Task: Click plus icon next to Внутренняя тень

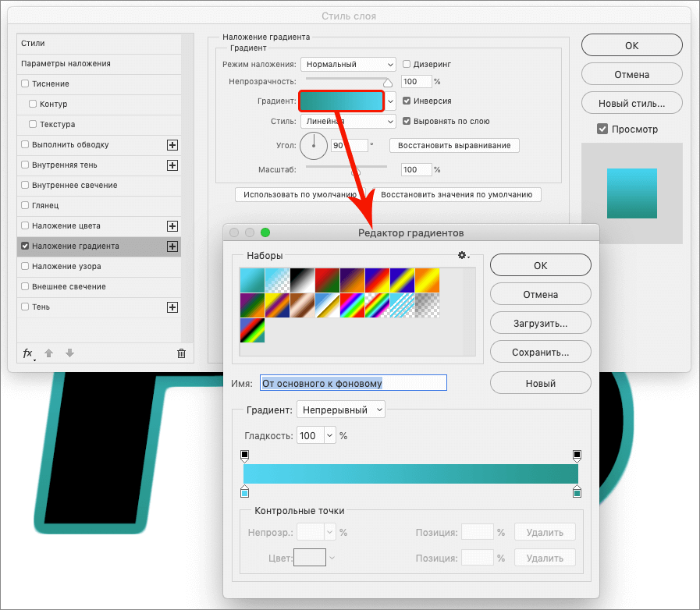Action: (172, 165)
